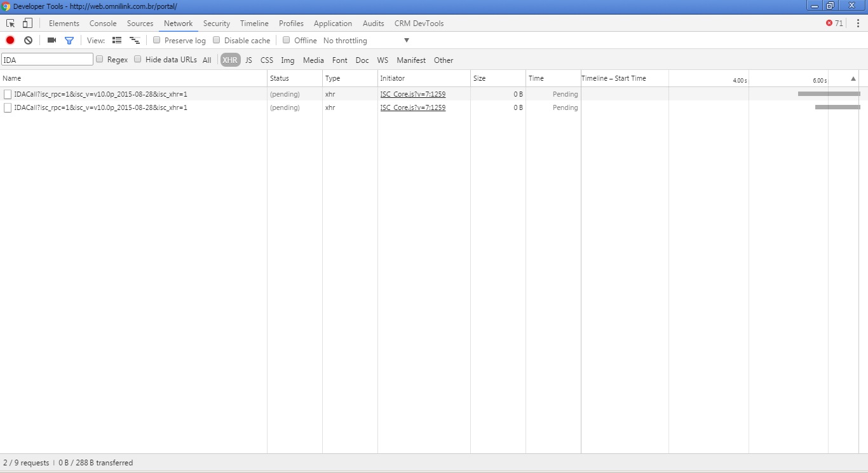868x473 pixels.
Task: Click the capture screenshots camera icon
Action: (x=52, y=40)
